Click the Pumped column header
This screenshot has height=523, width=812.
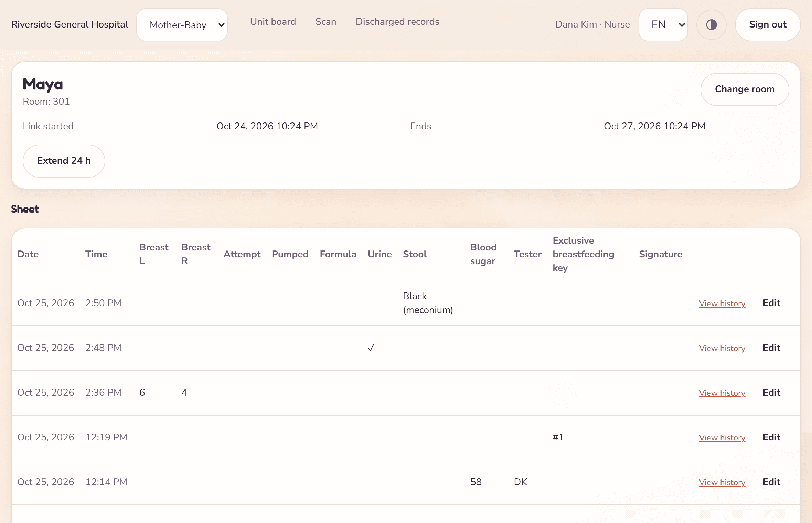tap(290, 254)
